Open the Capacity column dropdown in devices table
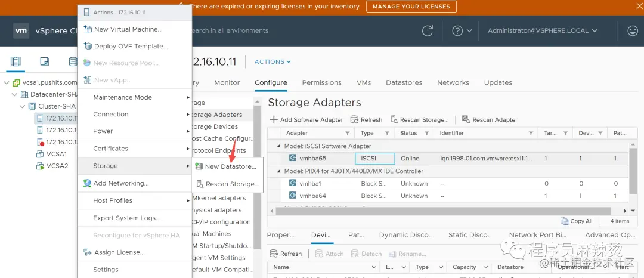 click(x=485, y=267)
